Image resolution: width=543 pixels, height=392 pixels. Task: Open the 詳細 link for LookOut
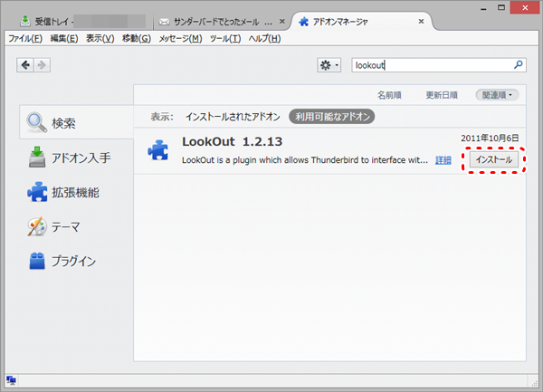443,160
